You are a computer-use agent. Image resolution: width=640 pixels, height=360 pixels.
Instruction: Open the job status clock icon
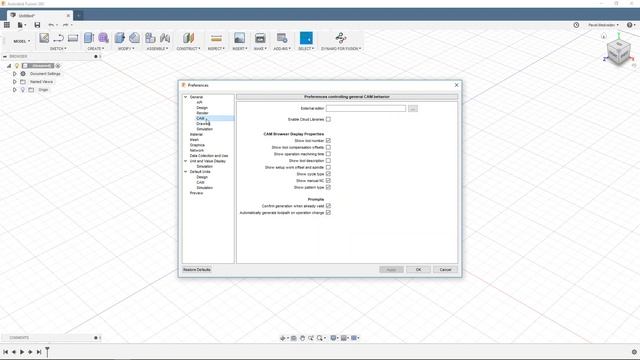(x=576, y=25)
